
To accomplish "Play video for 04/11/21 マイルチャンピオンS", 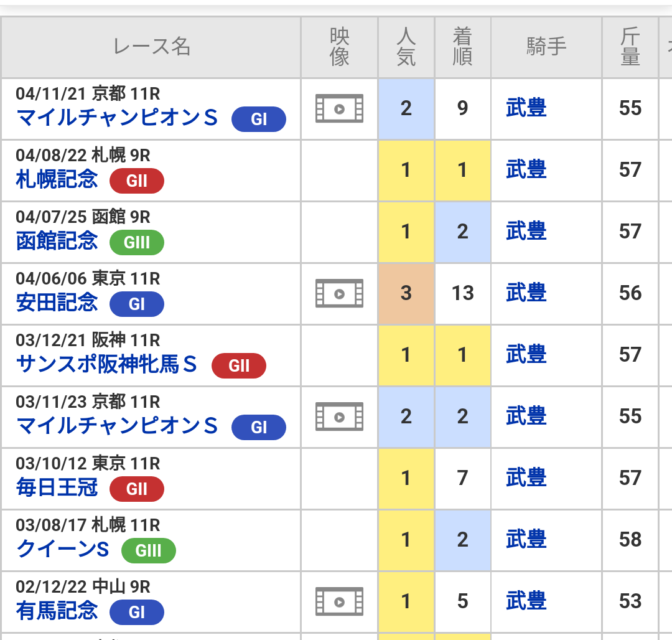I will (339, 108).
